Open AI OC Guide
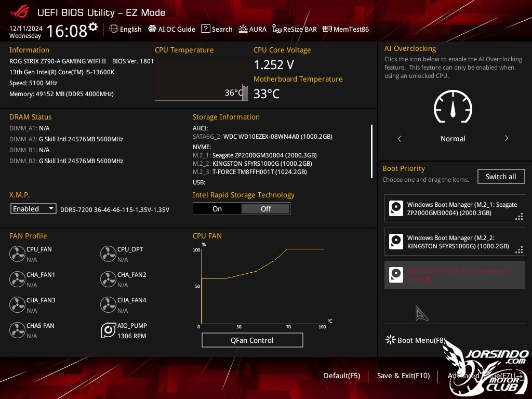 [171, 29]
